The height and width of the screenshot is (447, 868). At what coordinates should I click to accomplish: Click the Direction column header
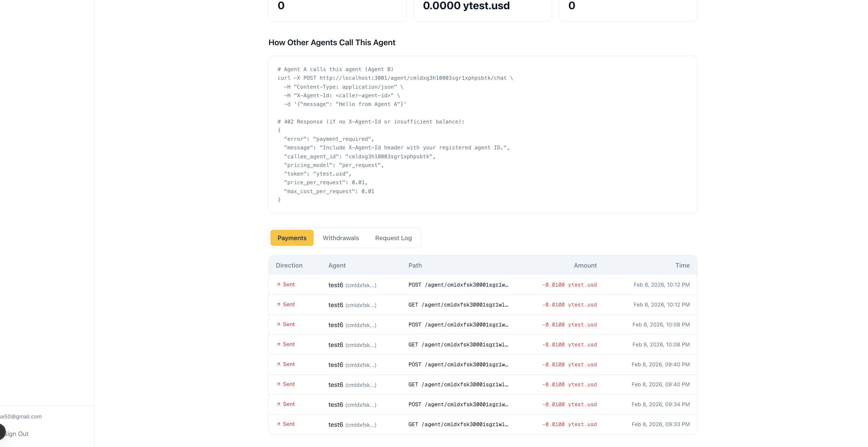click(289, 265)
